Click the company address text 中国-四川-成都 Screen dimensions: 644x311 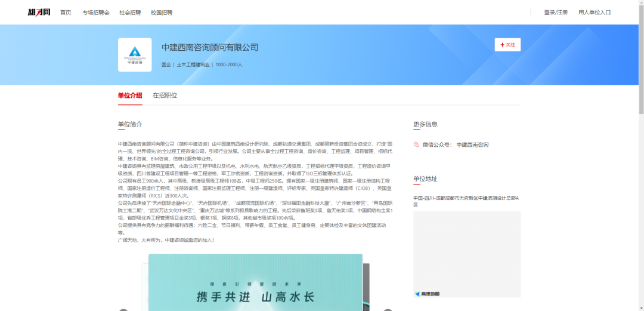coord(466,201)
